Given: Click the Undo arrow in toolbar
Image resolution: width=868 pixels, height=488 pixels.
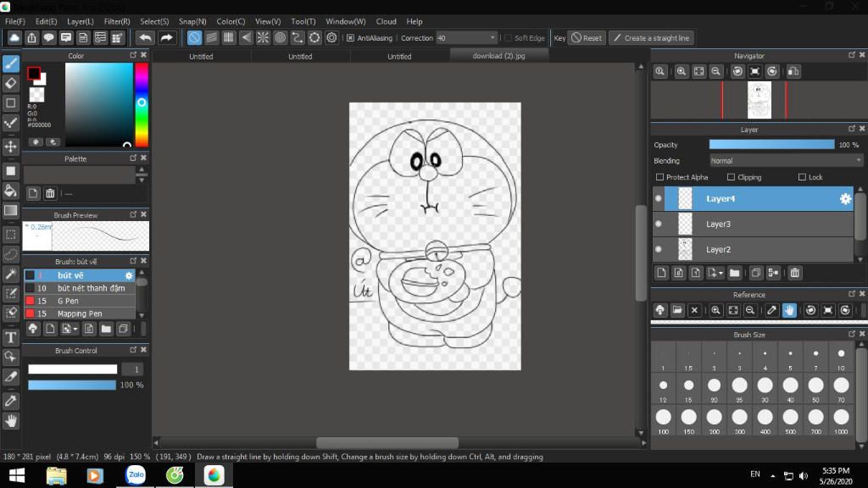Looking at the screenshot, I should (145, 38).
